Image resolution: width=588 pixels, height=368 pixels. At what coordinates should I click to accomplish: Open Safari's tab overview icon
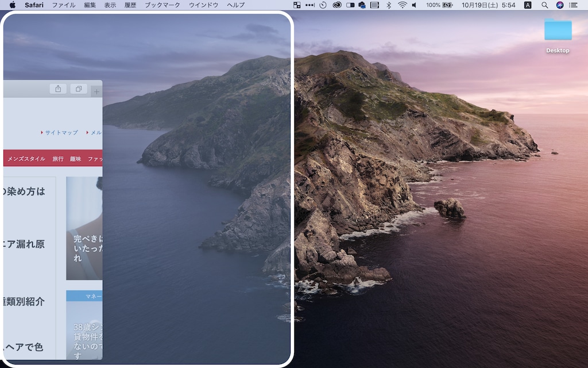point(79,89)
